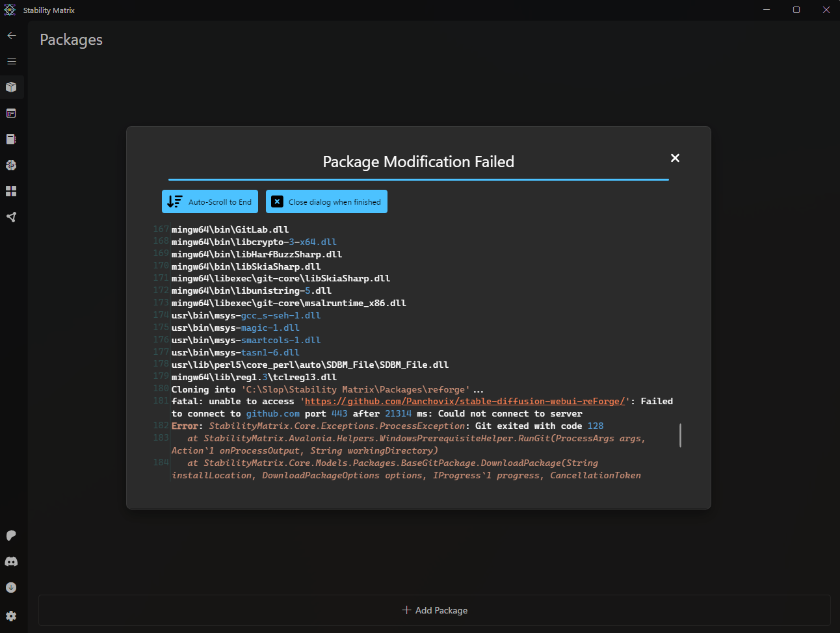Click the console log scrollbar thumb
840x633 pixels.
[x=680, y=435]
